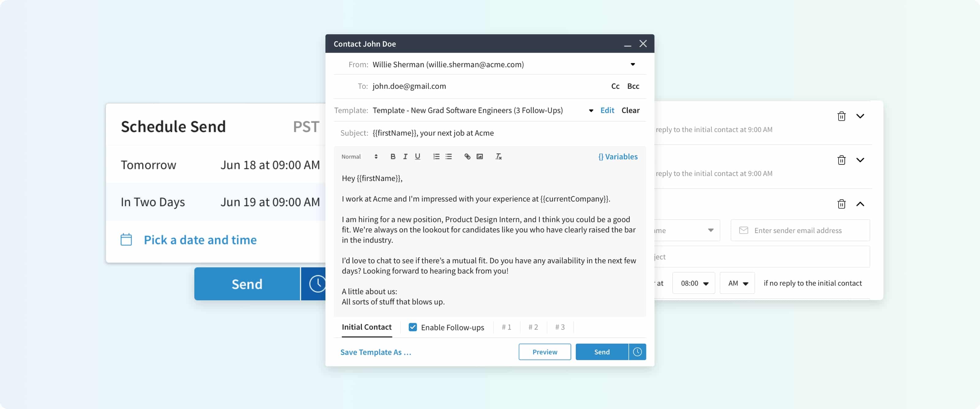Uncheck the Enable Follow-ups checkbox
This screenshot has width=980, height=409.
413,327
